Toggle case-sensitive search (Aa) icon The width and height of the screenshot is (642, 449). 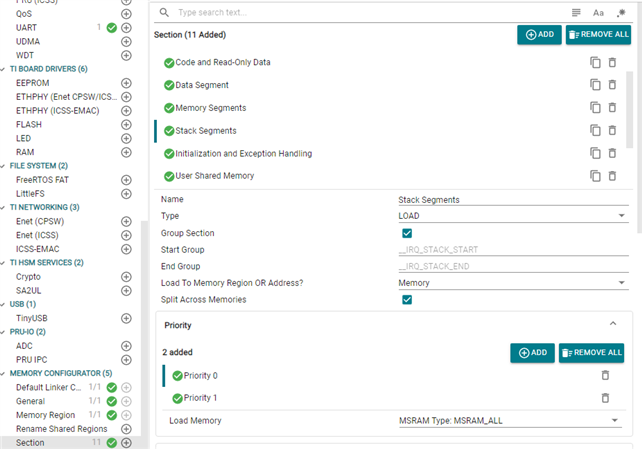[598, 13]
